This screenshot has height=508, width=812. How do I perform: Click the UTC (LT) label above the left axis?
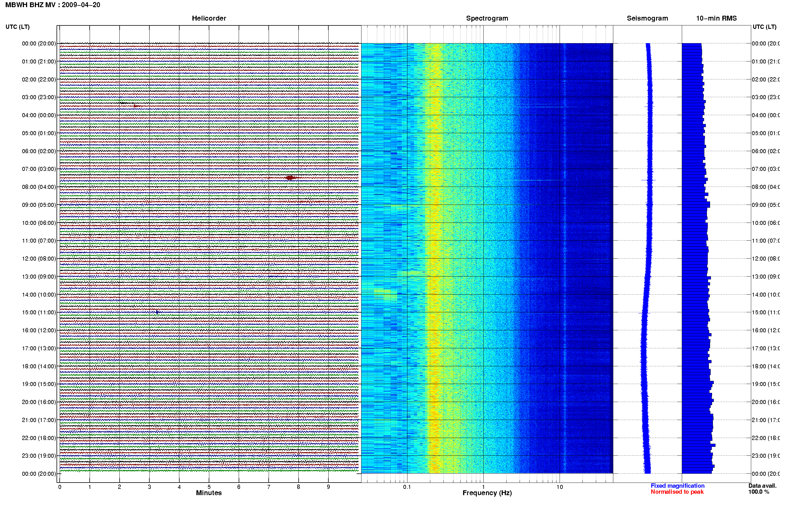click(x=17, y=27)
